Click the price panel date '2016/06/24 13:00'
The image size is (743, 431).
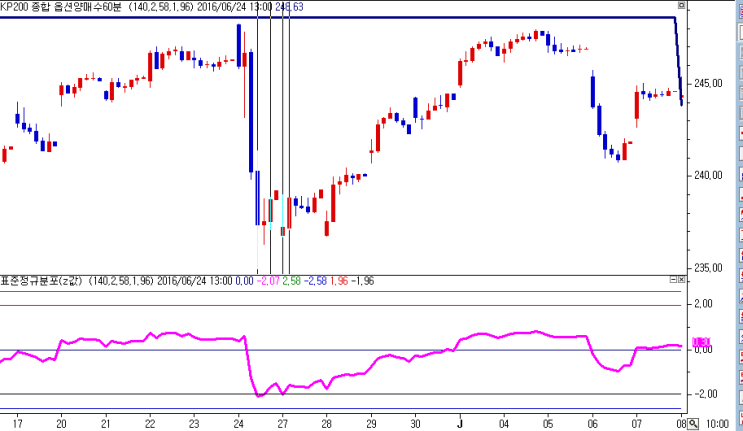coord(234,7)
